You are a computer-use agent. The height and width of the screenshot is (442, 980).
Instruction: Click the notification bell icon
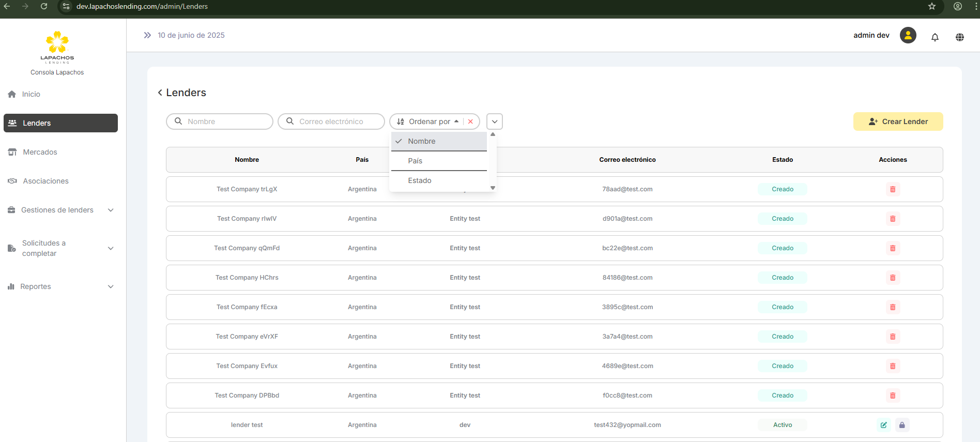coord(935,37)
